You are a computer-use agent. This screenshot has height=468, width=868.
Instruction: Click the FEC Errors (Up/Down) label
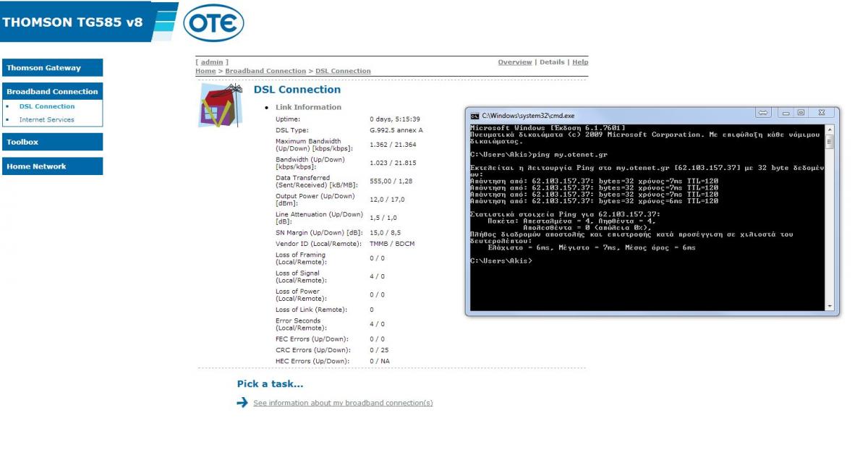(312, 339)
